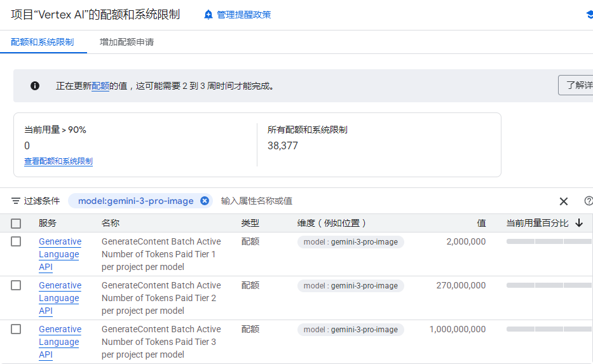
Task: Check the Paid Tier 2 row checkbox
Action: [16, 285]
